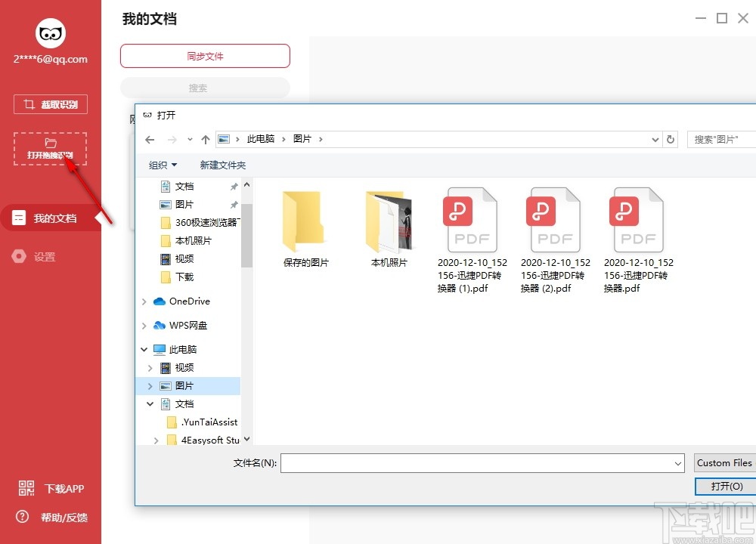This screenshot has width=756, height=544.
Task: Collapse the 此电脑 tree node
Action: (144, 349)
